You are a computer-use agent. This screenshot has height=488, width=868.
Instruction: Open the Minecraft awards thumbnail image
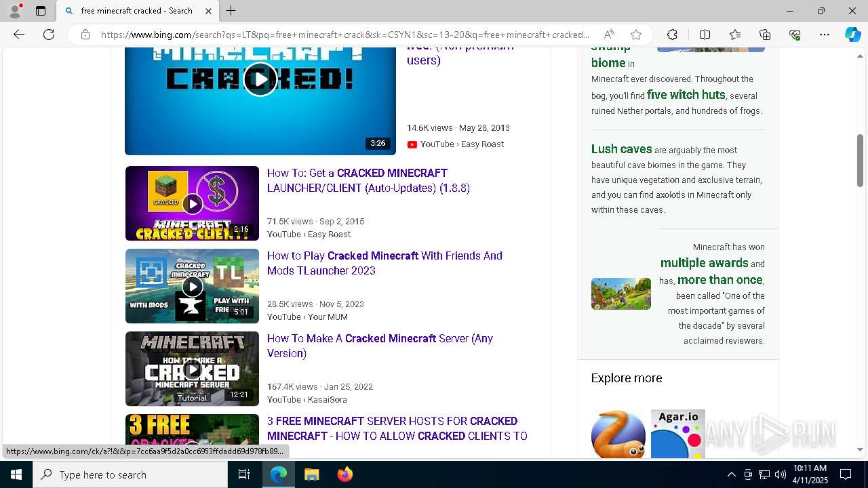tap(620, 293)
